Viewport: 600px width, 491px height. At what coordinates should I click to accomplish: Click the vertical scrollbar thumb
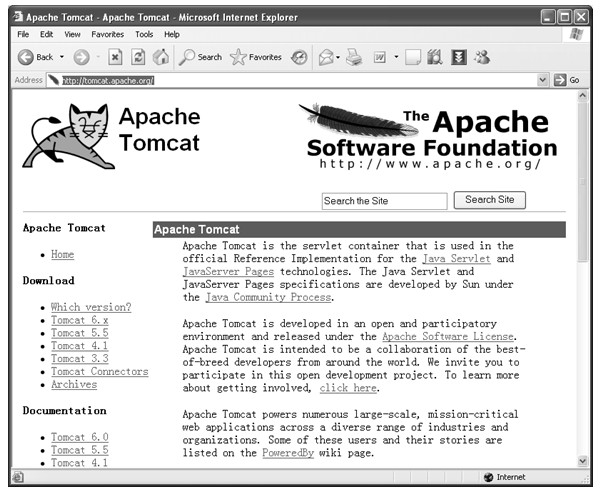tap(582, 182)
